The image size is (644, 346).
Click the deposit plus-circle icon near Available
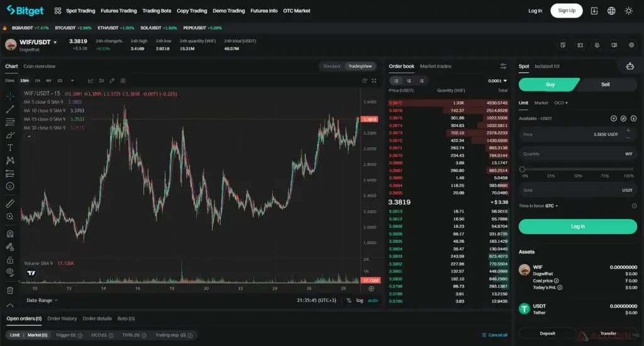tap(614, 118)
